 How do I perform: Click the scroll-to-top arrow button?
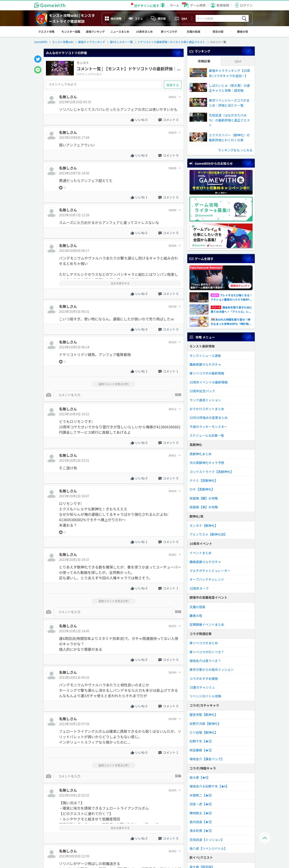coord(264,838)
